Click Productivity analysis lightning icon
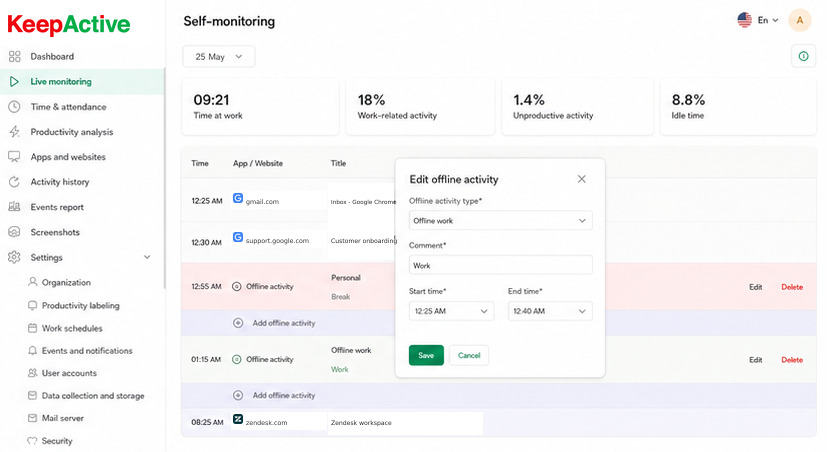The width and height of the screenshot is (827, 452). (14, 132)
